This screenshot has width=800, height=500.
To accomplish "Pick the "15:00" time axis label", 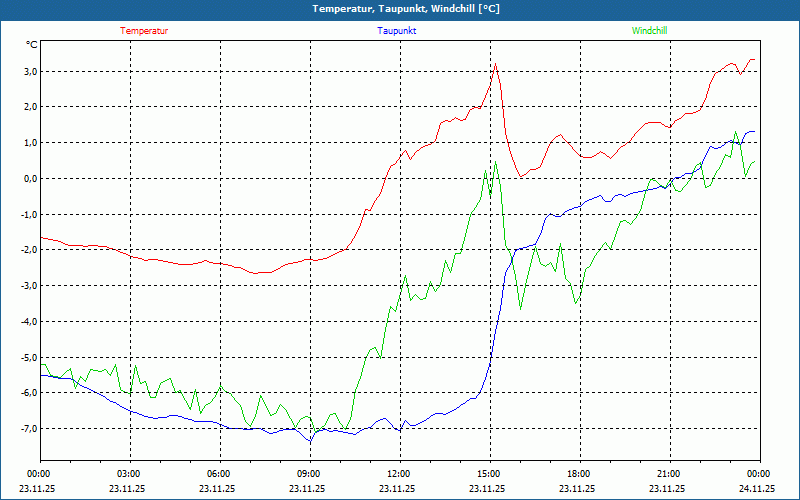I will (x=488, y=474).
